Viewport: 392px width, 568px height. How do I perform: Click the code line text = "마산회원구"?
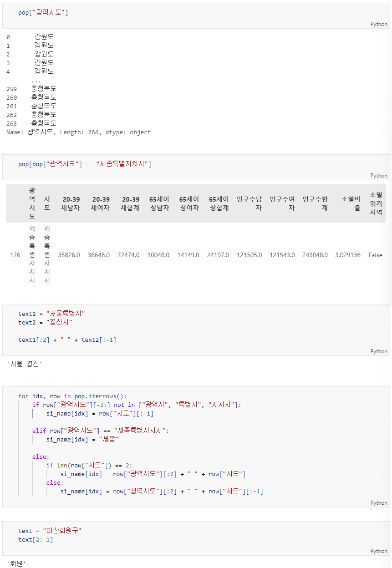[x=50, y=531]
